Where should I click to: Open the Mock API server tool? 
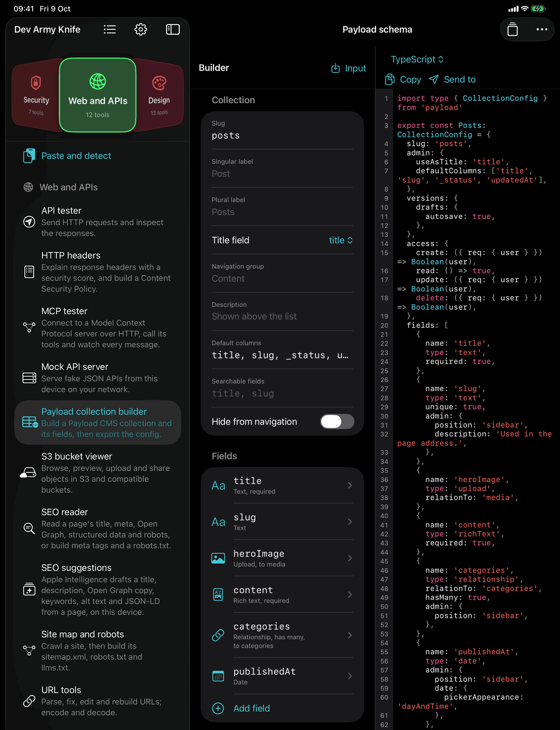click(x=98, y=378)
